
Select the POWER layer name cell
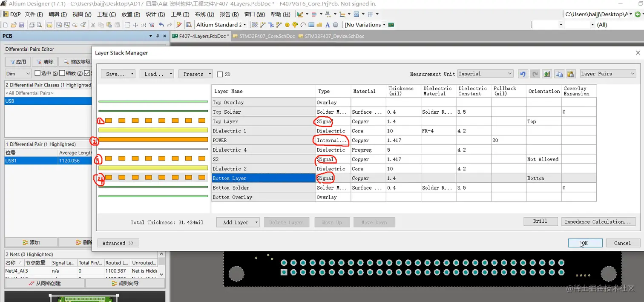pos(264,140)
